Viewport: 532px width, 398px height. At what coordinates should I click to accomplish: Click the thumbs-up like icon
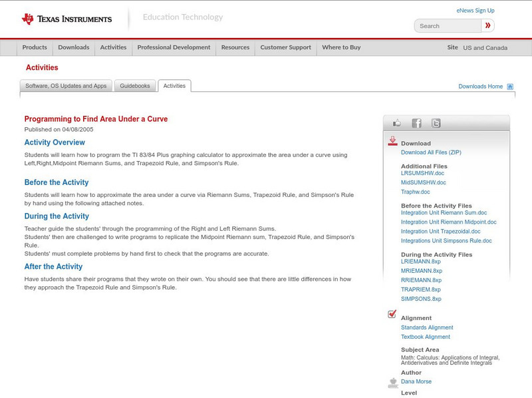[396, 123]
